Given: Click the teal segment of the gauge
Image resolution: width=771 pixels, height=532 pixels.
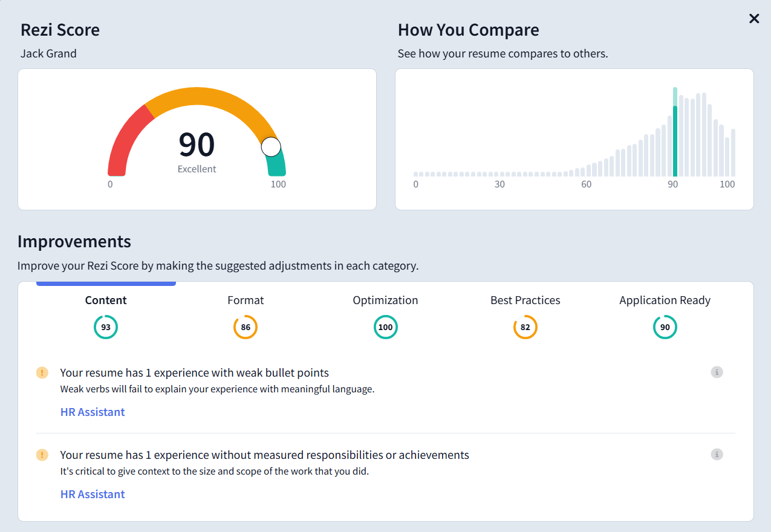Looking at the screenshot, I should (x=277, y=164).
